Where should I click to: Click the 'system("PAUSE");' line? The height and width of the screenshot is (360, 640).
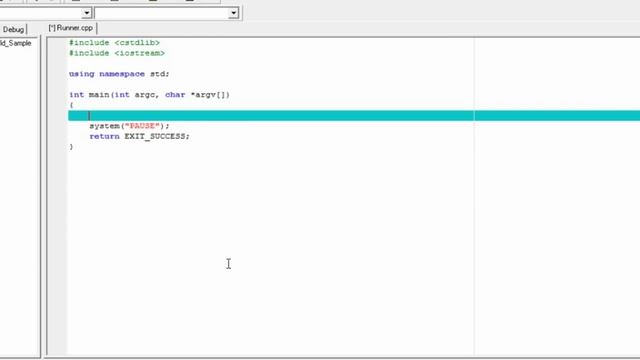pyautogui.click(x=129, y=126)
